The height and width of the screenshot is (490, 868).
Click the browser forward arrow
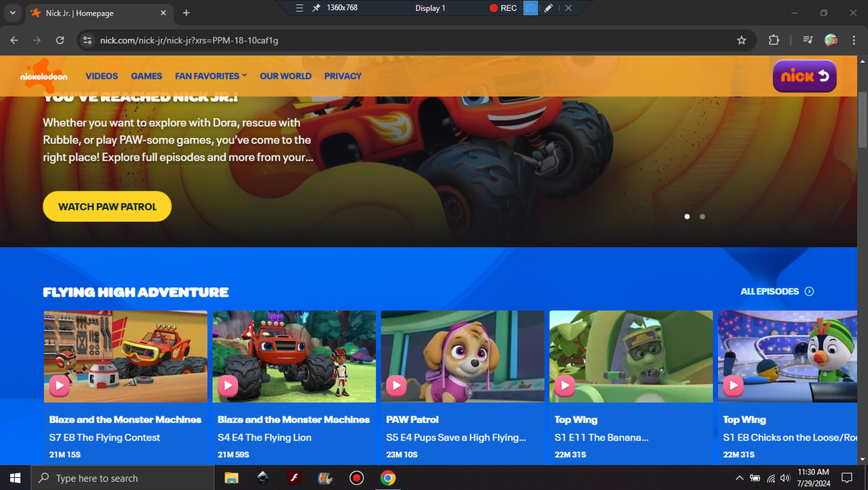point(37,40)
